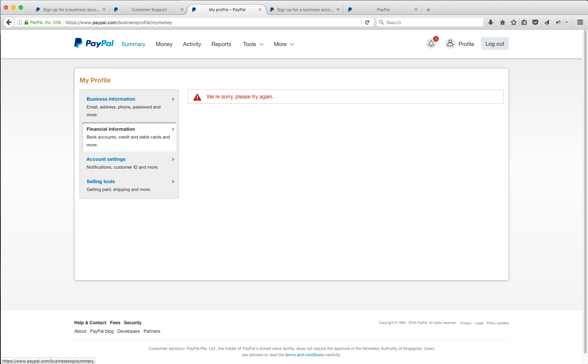
Task: Open the Selling tools link
Action: click(101, 182)
